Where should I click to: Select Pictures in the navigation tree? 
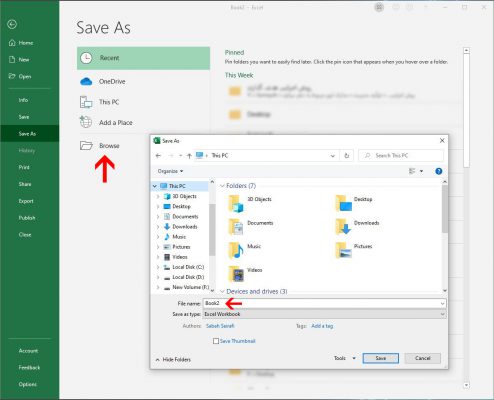tap(181, 247)
